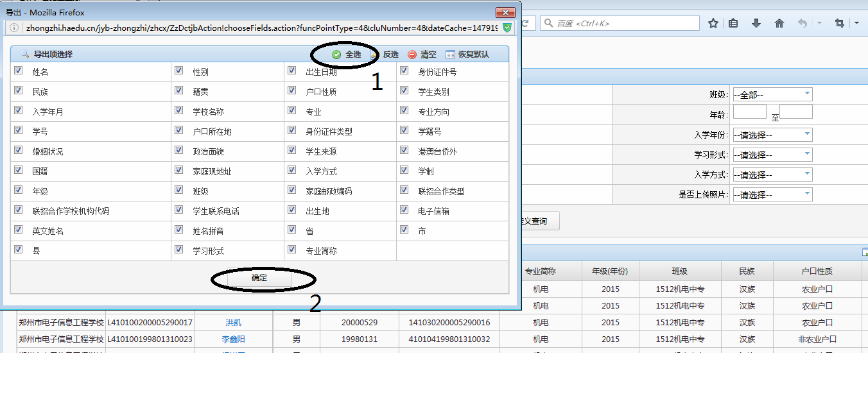Uncheck the 姓名 export field checkbox

pyautogui.click(x=19, y=71)
